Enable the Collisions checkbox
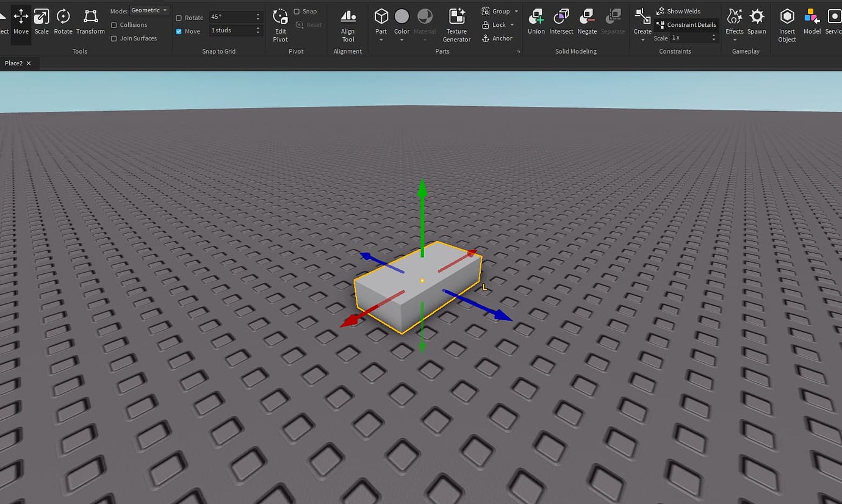The height and width of the screenshot is (504, 842). tap(115, 24)
